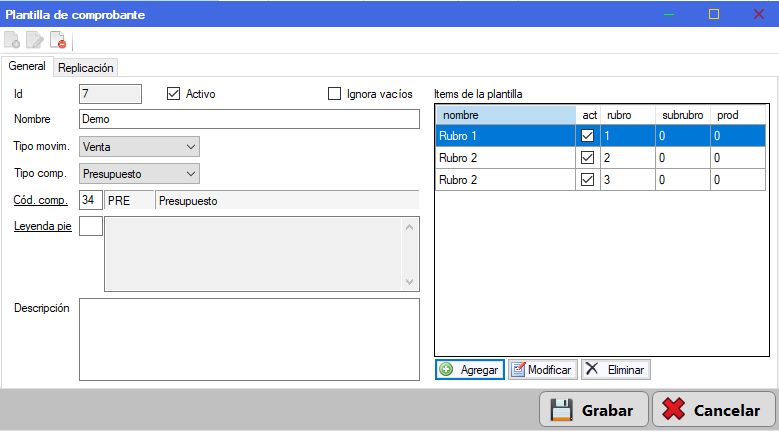Maximize the Plantilla de comprobante window
The height and width of the screenshot is (432, 779).
tap(714, 14)
